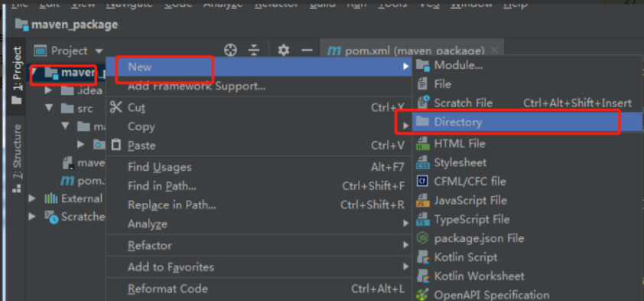Collapse the main folder under src
644x301 pixels.
(x=66, y=126)
